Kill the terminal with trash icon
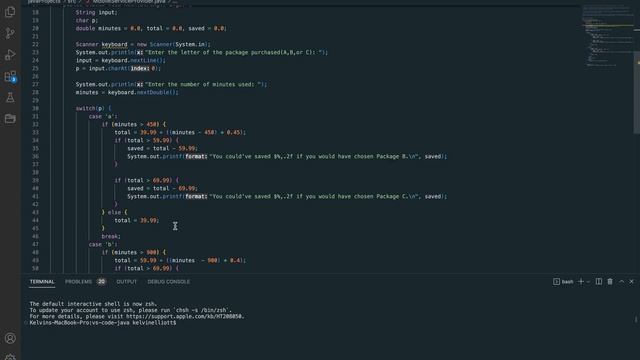Image resolution: width=640 pixels, height=360 pixels. [x=610, y=282]
